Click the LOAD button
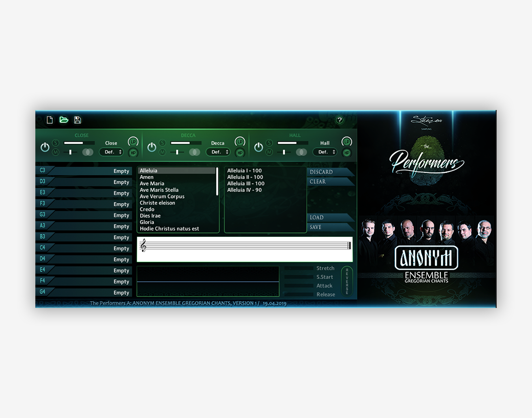This screenshot has width=532, height=418. [x=330, y=217]
